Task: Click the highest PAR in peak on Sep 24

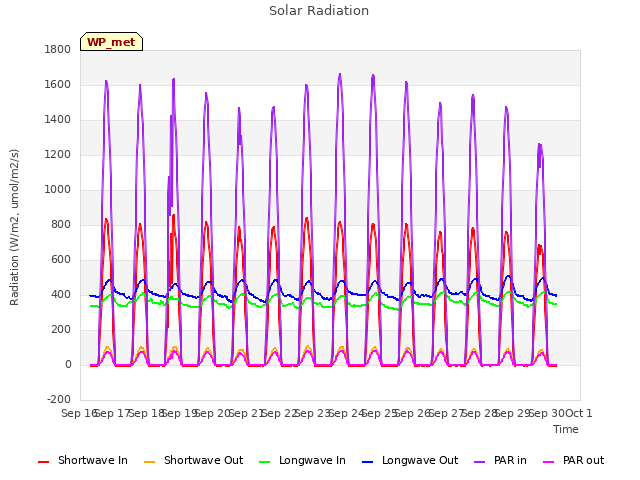Action: click(x=340, y=75)
